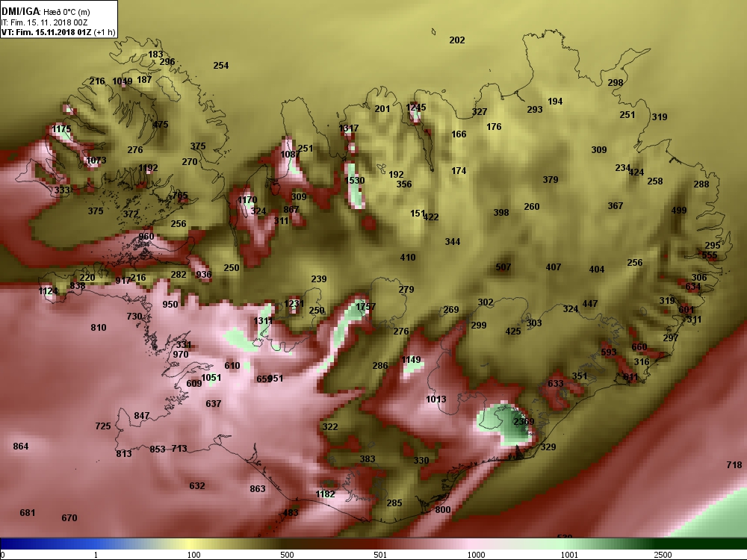The width and height of the screenshot is (747, 560).
Task: Click the map value 1049
Action: pos(122,81)
